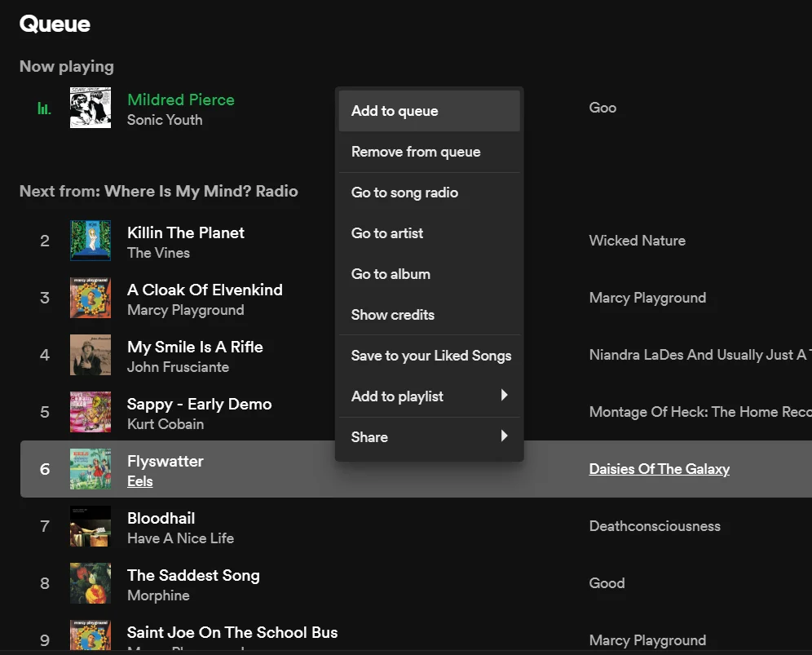Click the My Smile Is A Rifle artwork

[x=90, y=355]
